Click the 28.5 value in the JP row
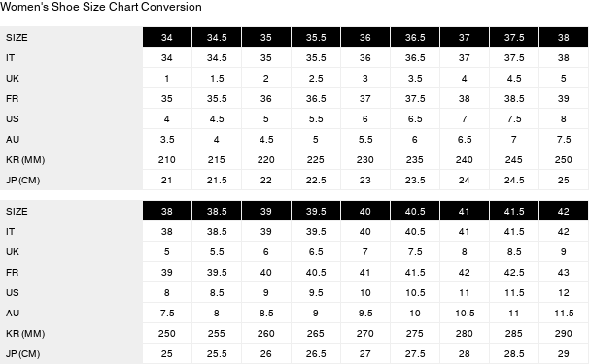 tap(514, 354)
